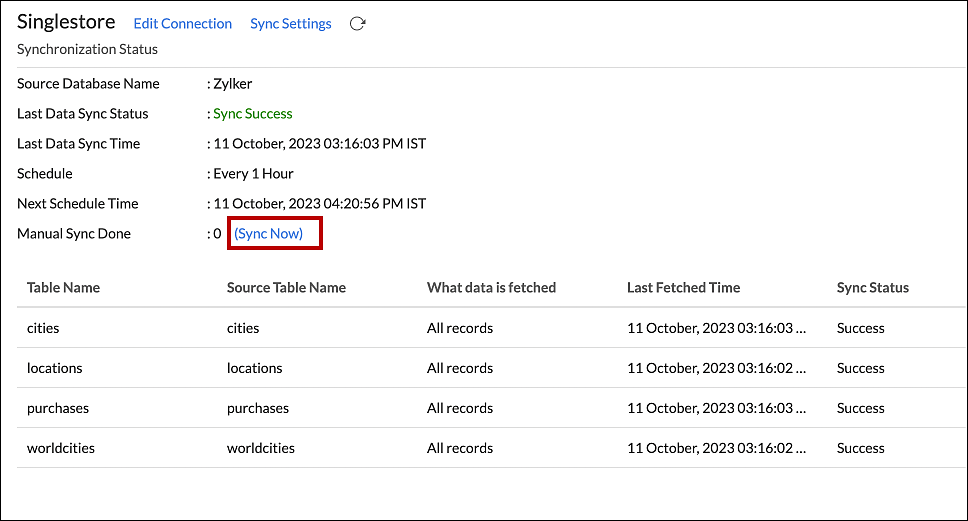Click the Table Name column header

63,288
